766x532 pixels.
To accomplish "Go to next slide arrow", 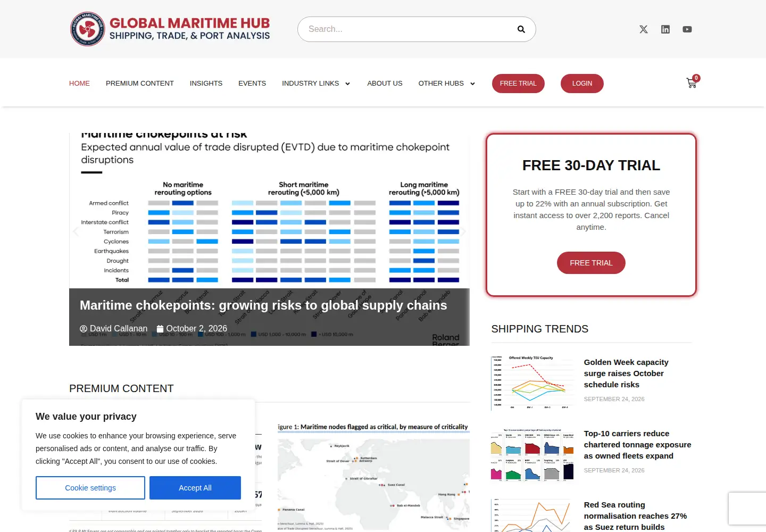I will tap(463, 231).
